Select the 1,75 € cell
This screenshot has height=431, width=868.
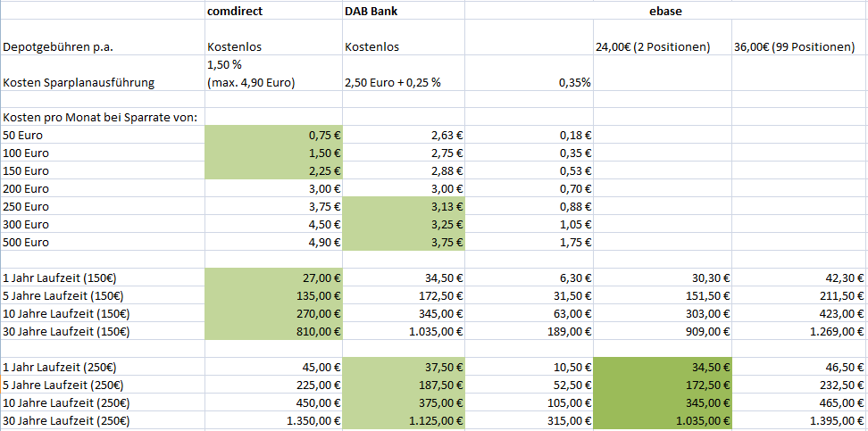point(529,242)
